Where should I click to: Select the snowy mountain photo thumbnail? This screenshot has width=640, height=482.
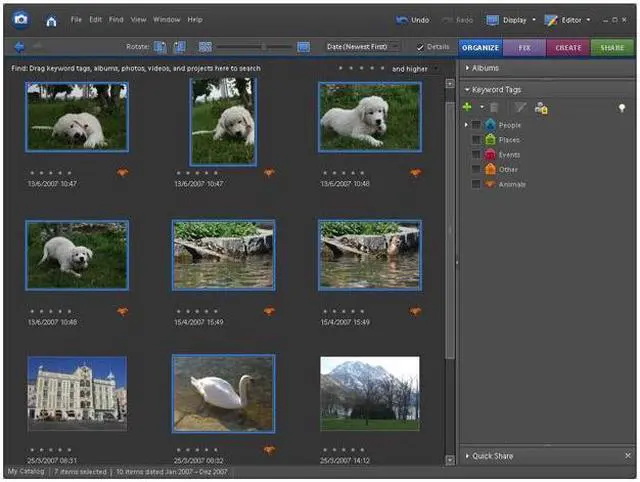point(370,393)
